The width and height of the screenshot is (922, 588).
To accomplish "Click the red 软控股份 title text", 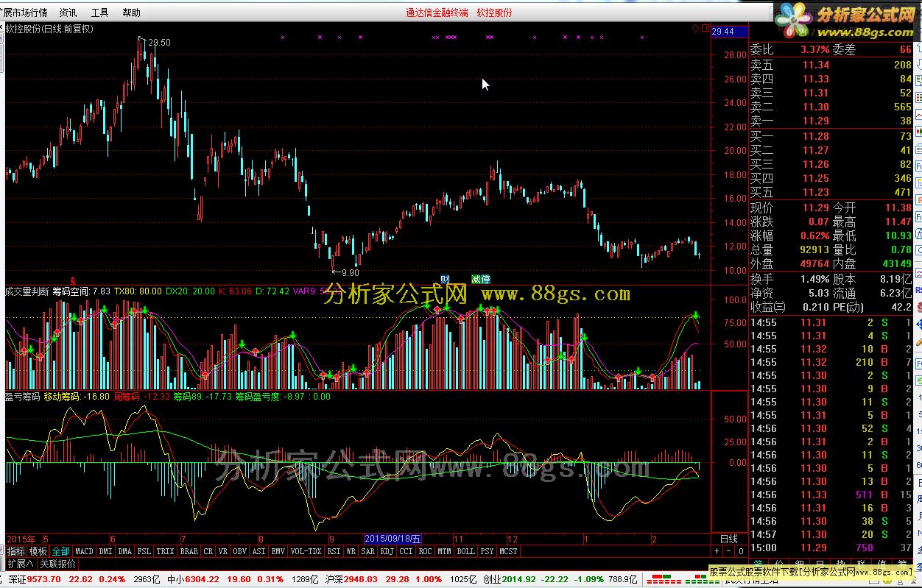I will [x=494, y=13].
